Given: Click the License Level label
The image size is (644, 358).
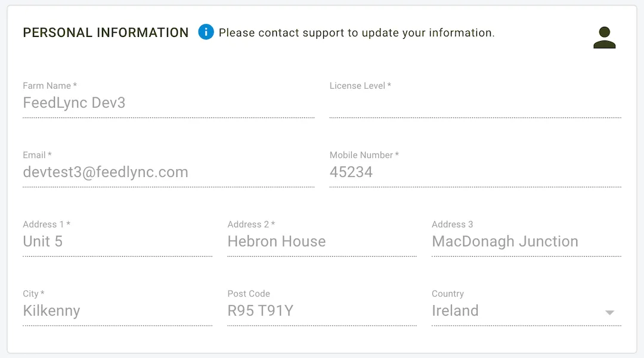Looking at the screenshot, I should coord(359,85).
